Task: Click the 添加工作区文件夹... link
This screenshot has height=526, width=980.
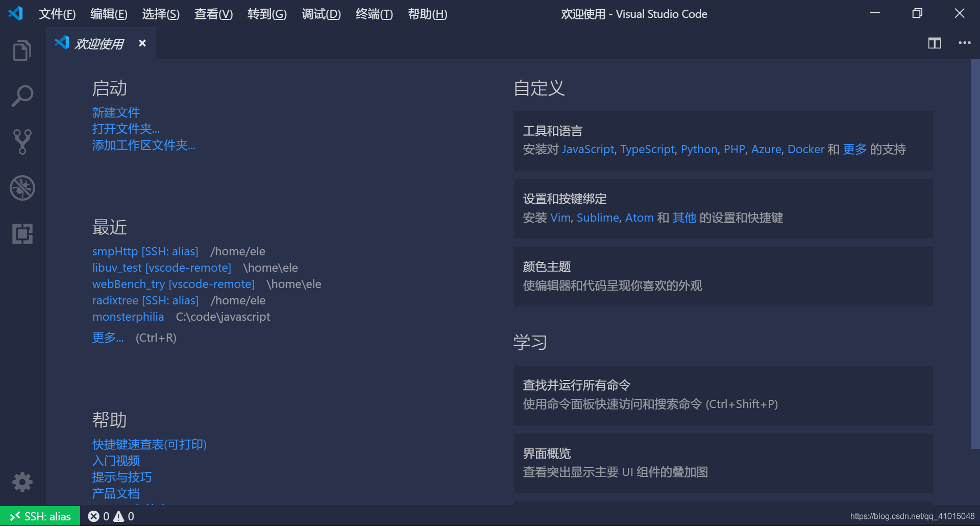Action: (143, 145)
